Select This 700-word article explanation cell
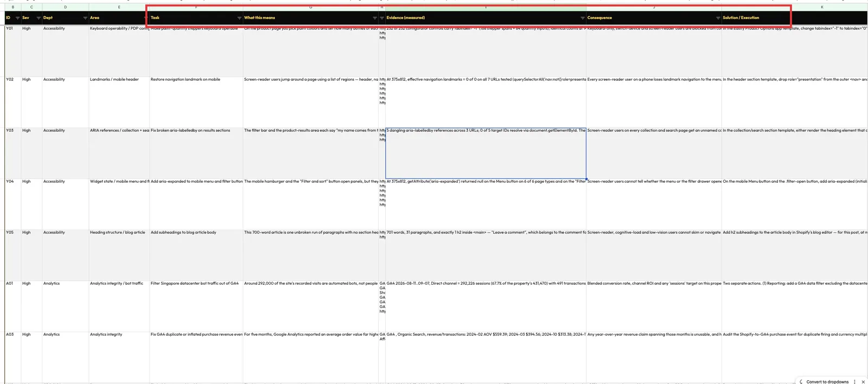The width and height of the screenshot is (868, 384). tap(310, 255)
